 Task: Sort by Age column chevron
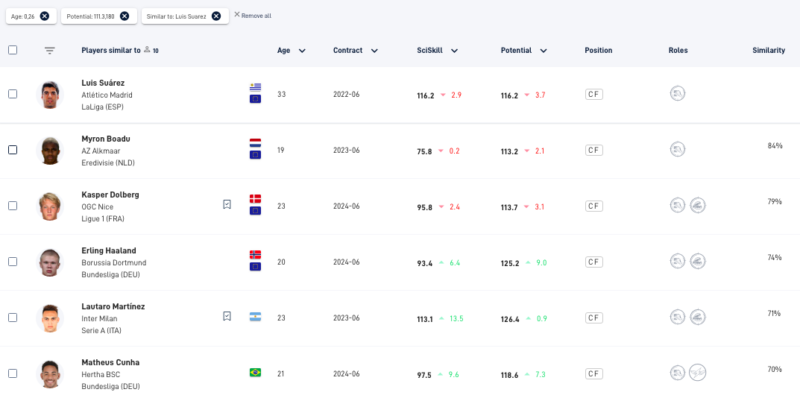(302, 51)
